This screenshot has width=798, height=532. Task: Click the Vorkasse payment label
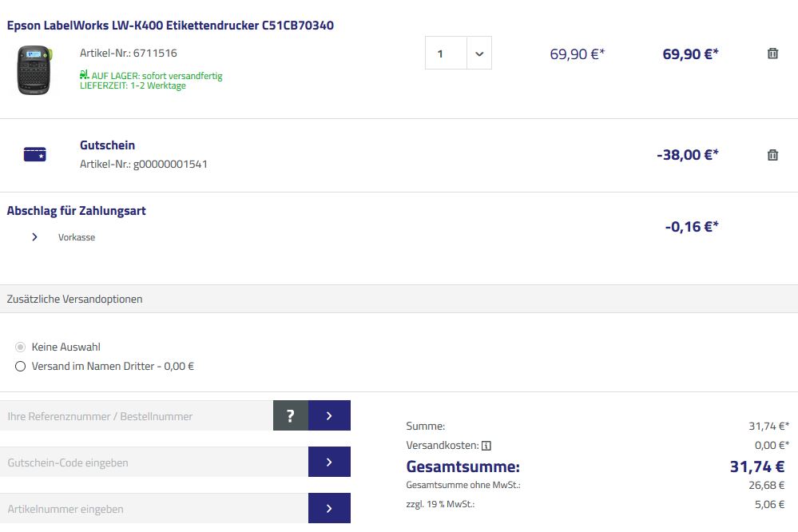coord(77,237)
